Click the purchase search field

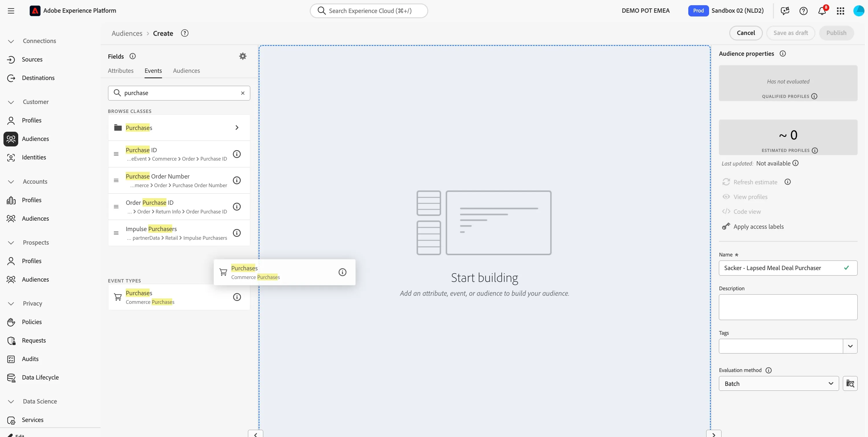pos(179,93)
